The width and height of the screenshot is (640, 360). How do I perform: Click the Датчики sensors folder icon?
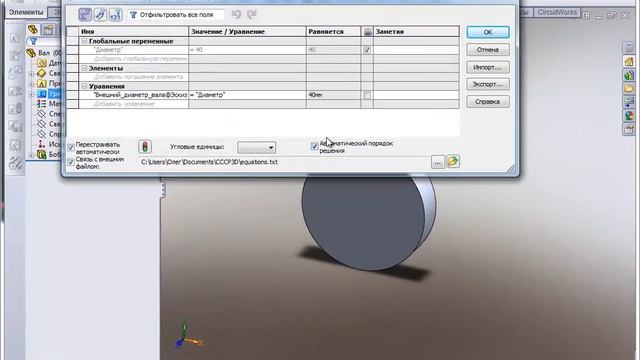[x=42, y=63]
